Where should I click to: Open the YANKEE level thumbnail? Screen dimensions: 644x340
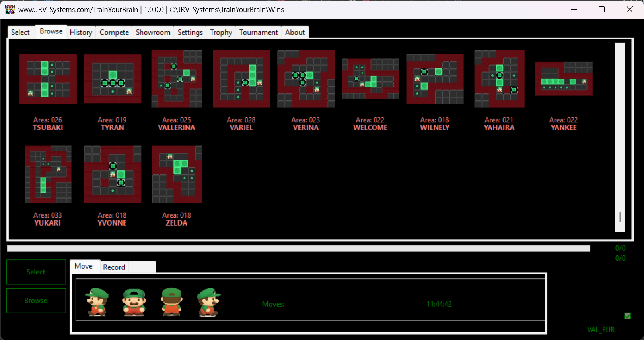564,79
